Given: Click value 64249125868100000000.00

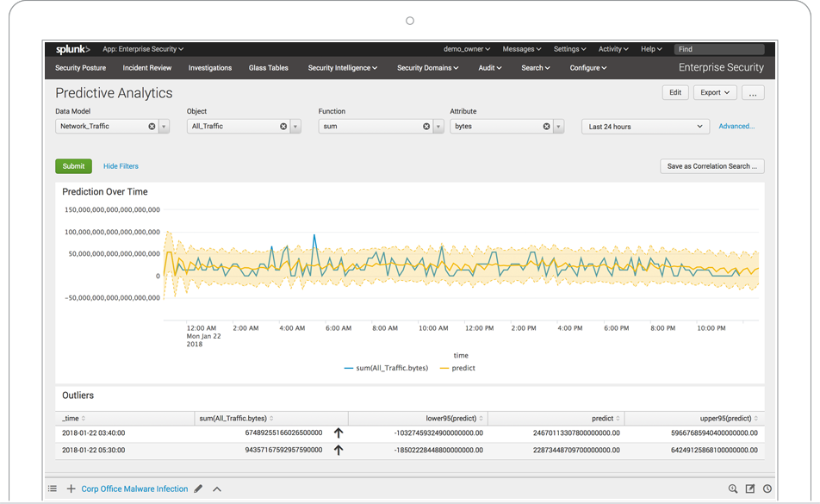Looking at the screenshot, I should click(714, 450).
